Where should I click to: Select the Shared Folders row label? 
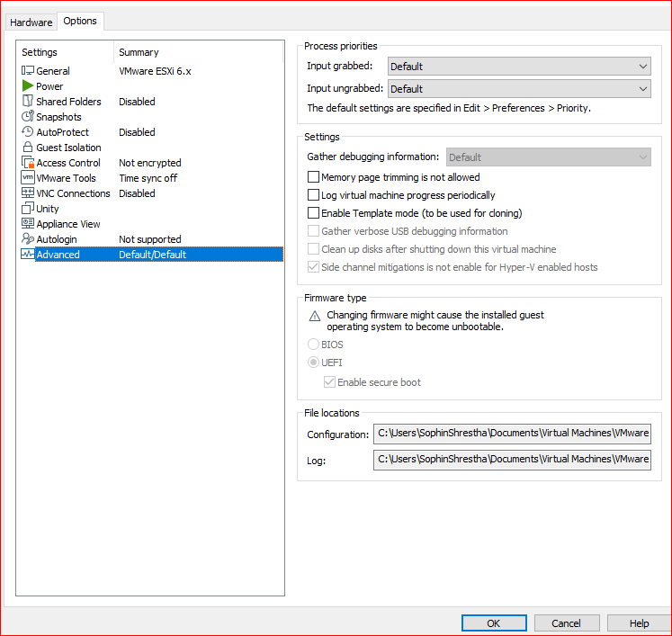pos(68,102)
